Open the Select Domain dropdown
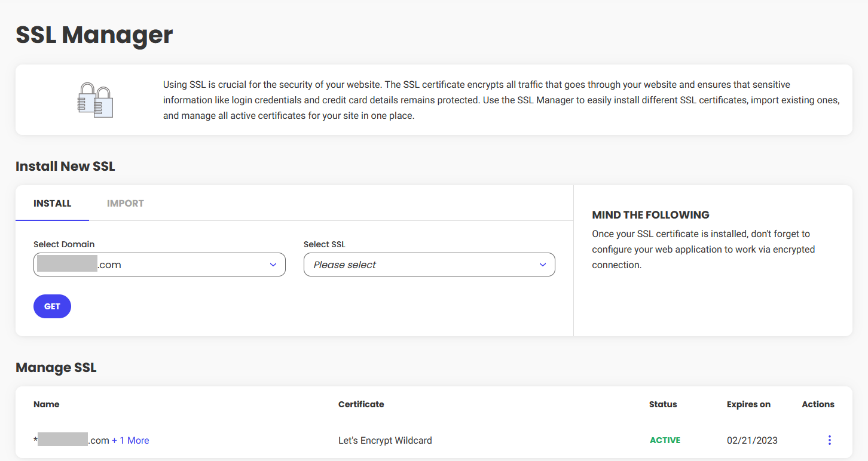Viewport: 868px width, 461px height. (x=160, y=265)
